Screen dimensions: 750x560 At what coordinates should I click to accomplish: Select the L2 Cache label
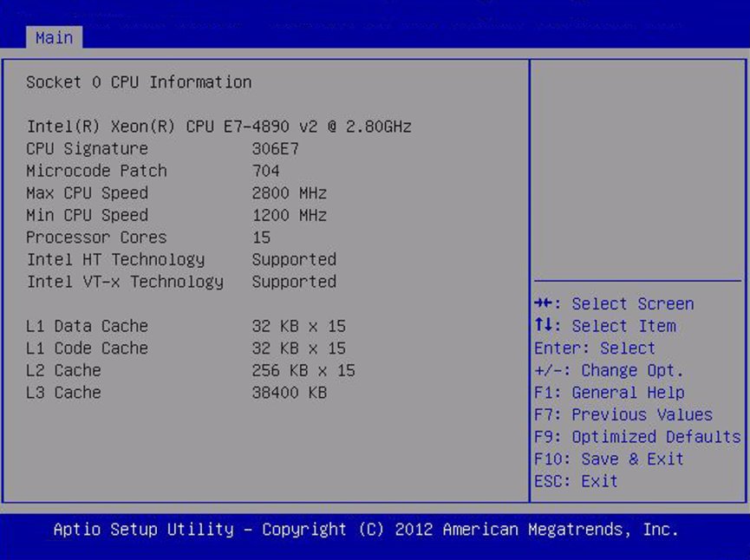point(63,370)
